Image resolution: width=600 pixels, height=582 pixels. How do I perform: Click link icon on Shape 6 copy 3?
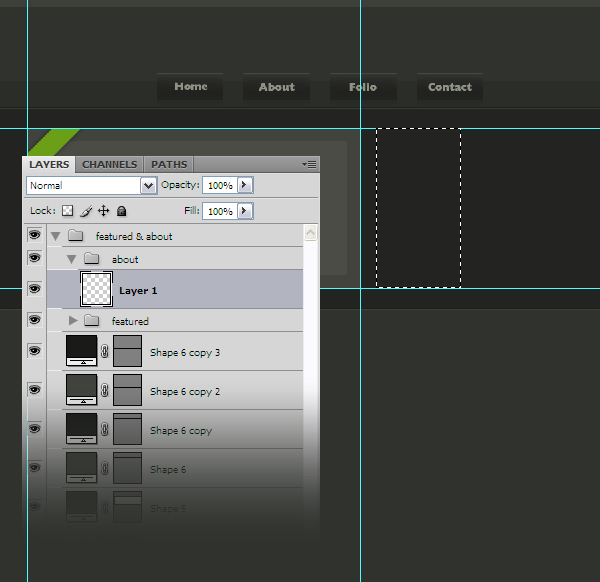(x=104, y=351)
